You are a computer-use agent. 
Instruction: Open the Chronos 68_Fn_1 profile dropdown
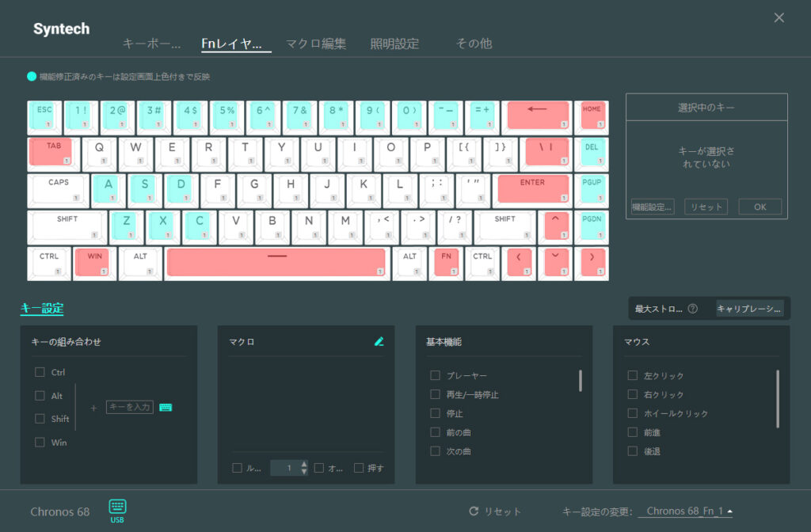[x=686, y=511]
